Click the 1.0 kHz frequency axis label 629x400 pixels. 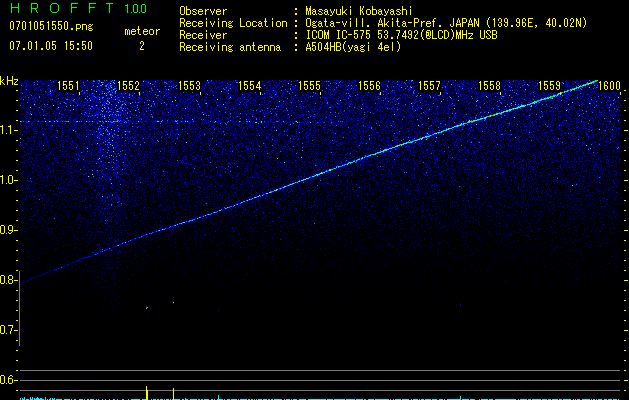pos(8,180)
